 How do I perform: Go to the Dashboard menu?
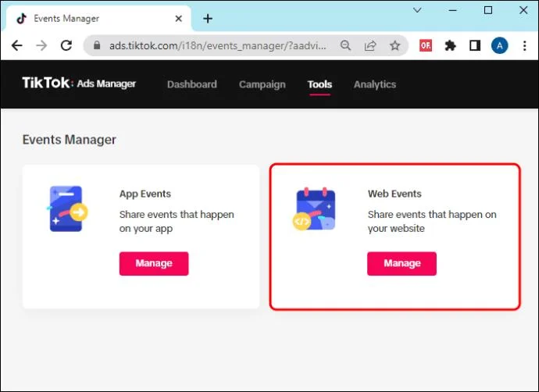[192, 84]
